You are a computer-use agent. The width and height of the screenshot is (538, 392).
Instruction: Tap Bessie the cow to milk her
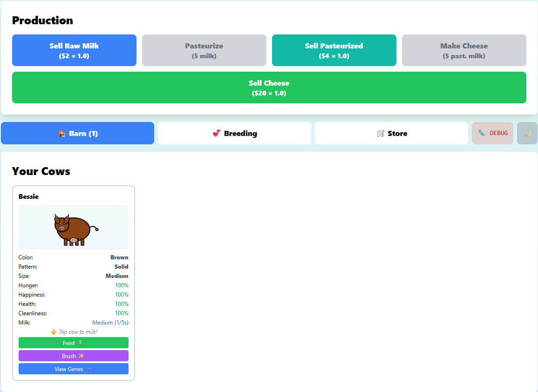[73, 227]
